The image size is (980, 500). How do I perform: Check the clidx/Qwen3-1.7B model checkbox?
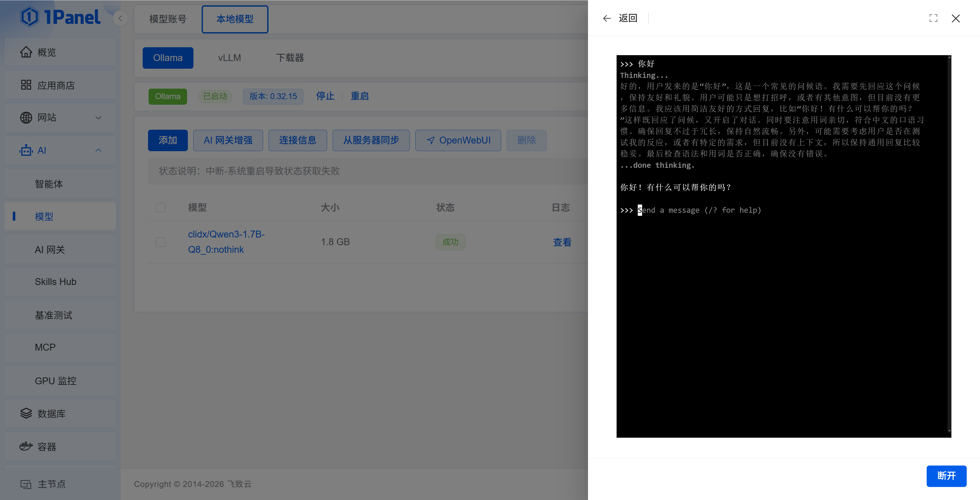(x=161, y=242)
